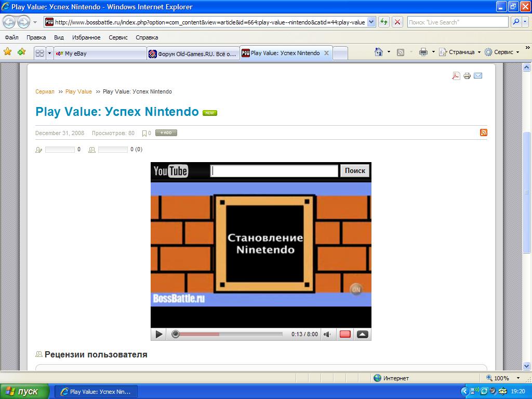Click the YouTube player search field
This screenshot has height=399, width=532.
(274, 171)
